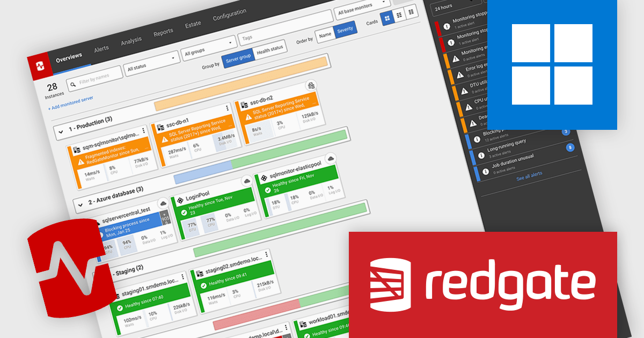Open the Configuration tab
Screen dimensions: 644x338
click(230, 14)
